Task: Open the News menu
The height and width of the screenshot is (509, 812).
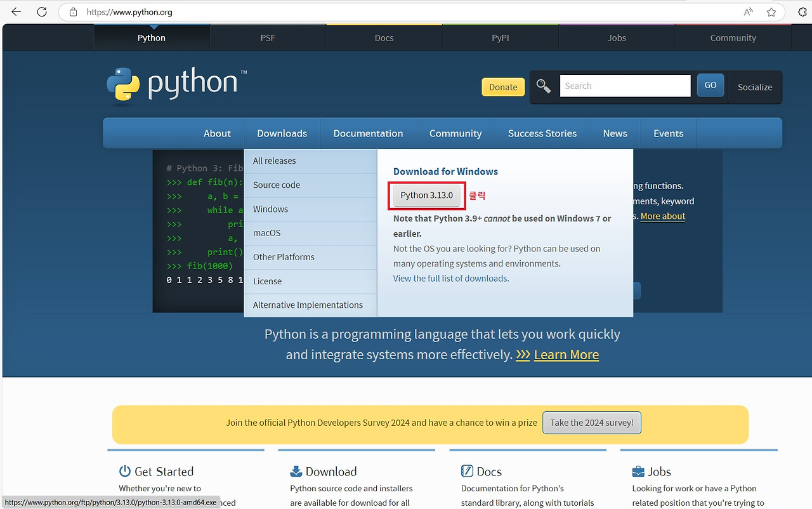Action: coord(615,133)
